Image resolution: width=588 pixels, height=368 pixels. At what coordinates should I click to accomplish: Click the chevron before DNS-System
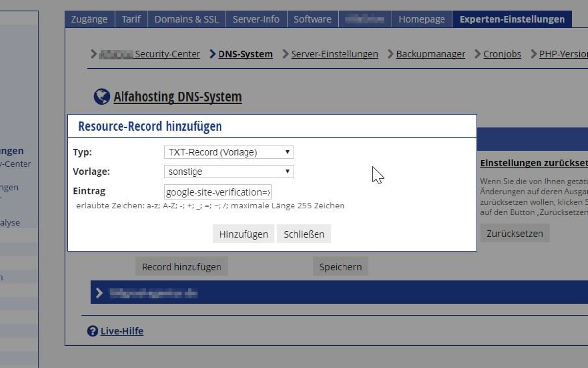pos(213,54)
